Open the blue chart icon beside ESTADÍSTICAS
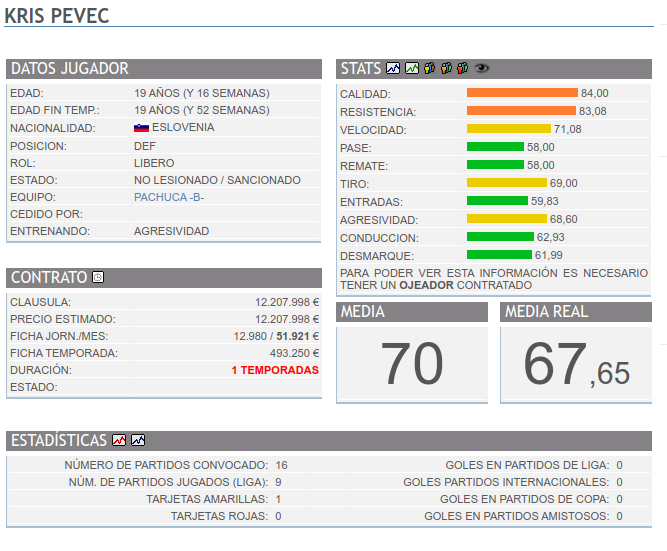The image size is (667, 551). [x=137, y=440]
